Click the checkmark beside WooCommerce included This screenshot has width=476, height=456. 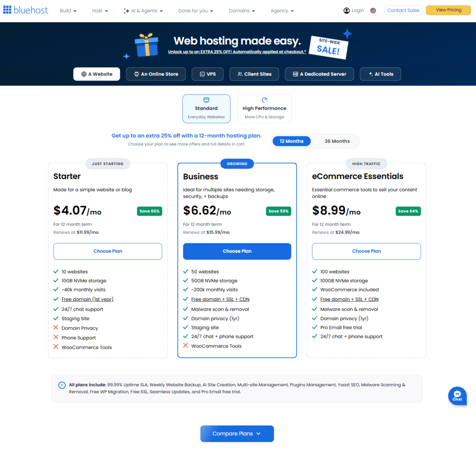tap(315, 289)
